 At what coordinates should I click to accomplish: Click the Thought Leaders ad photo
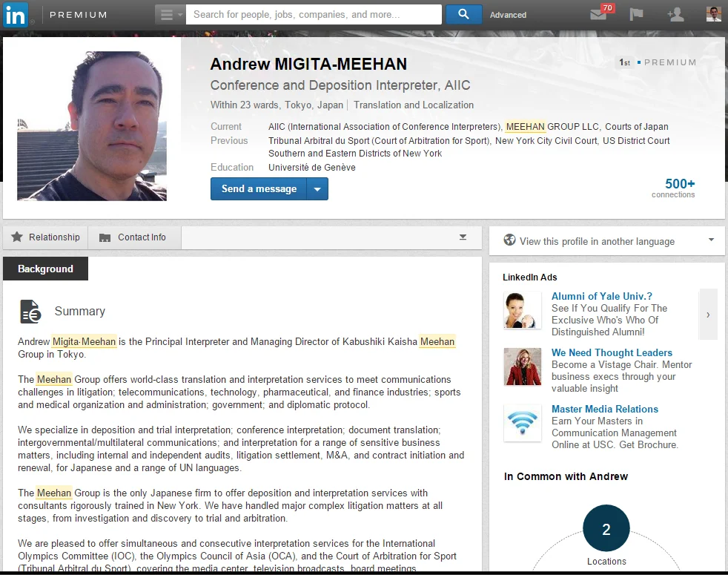click(x=523, y=367)
